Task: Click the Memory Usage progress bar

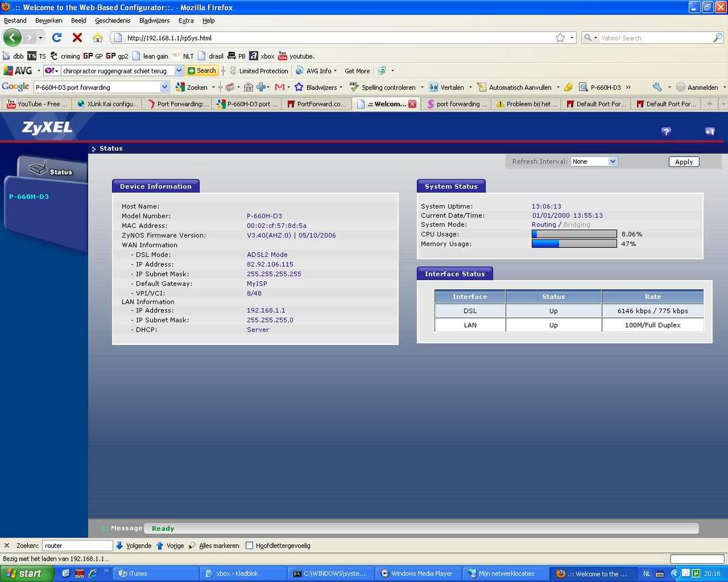Action: pyautogui.click(x=574, y=244)
